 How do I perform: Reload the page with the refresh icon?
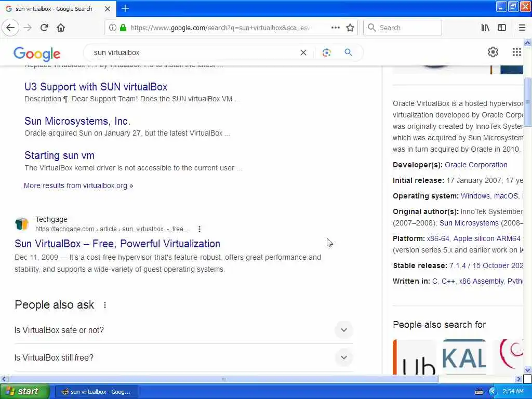point(44,28)
